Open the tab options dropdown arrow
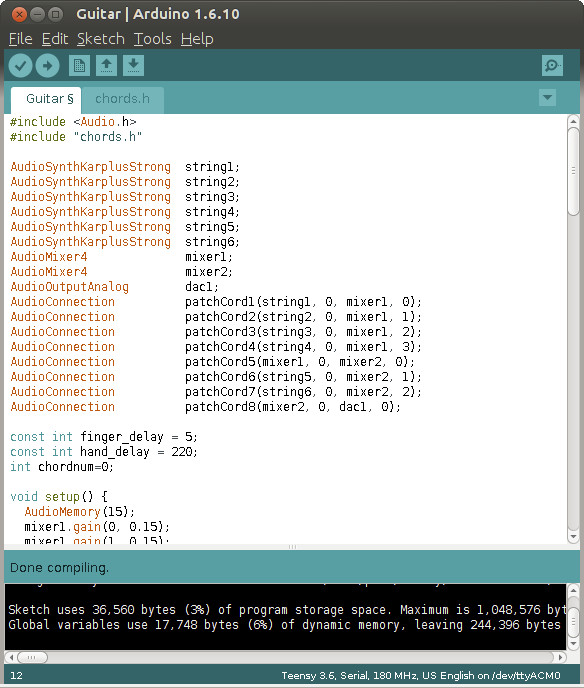The height and width of the screenshot is (688, 584). [547, 97]
